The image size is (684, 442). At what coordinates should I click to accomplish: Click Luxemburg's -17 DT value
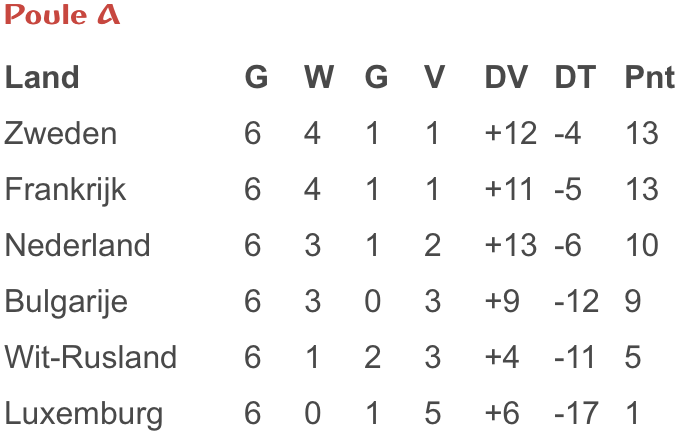577,413
